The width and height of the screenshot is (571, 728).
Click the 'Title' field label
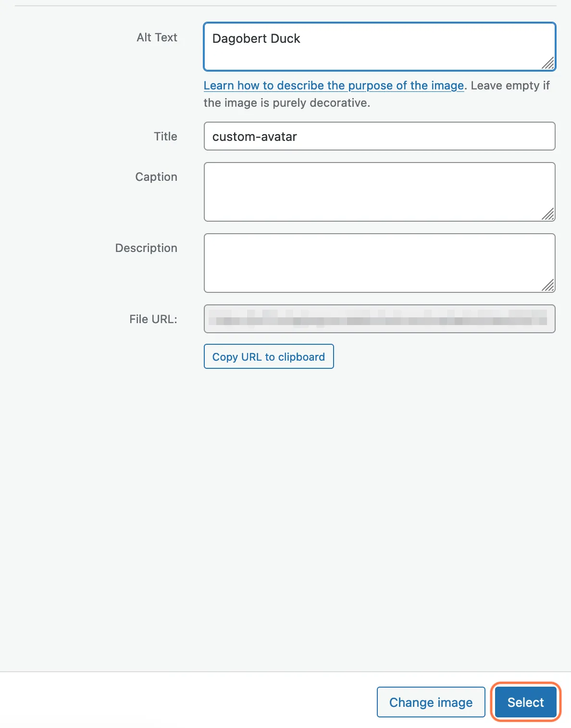pos(165,137)
